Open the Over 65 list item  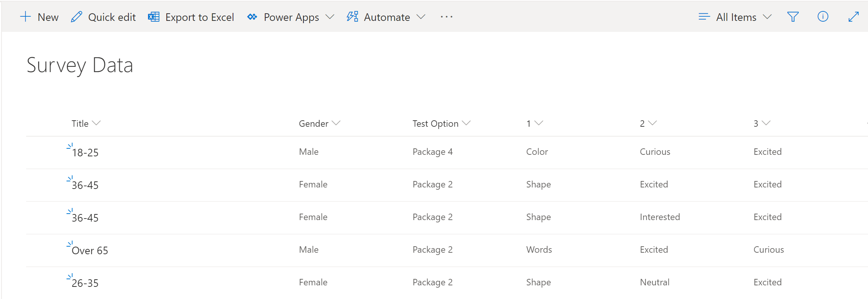pyautogui.click(x=90, y=250)
